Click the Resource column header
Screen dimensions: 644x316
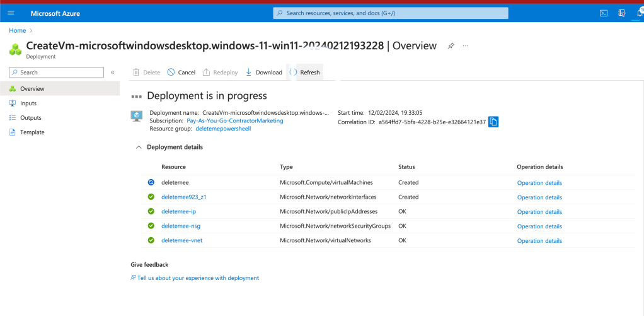173,167
